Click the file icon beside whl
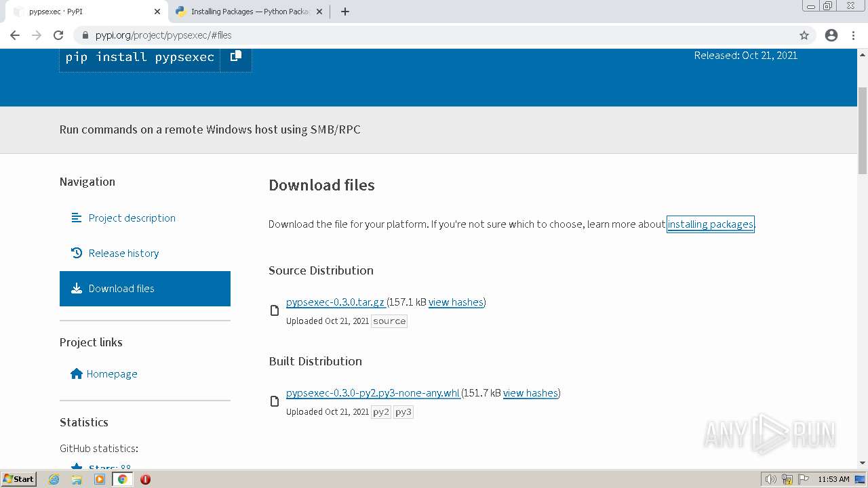 tap(275, 401)
